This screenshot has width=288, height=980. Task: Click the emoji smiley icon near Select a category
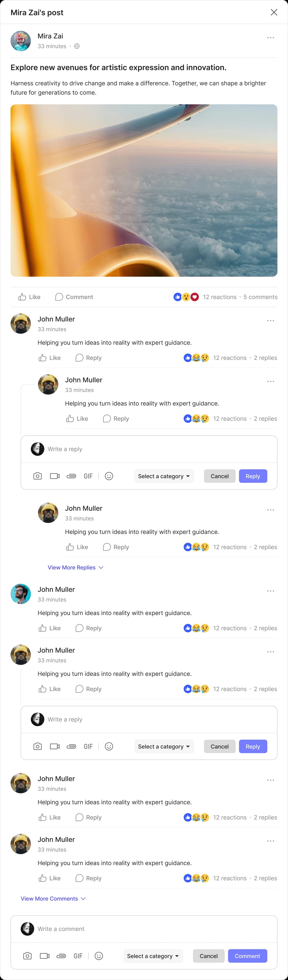click(x=99, y=956)
